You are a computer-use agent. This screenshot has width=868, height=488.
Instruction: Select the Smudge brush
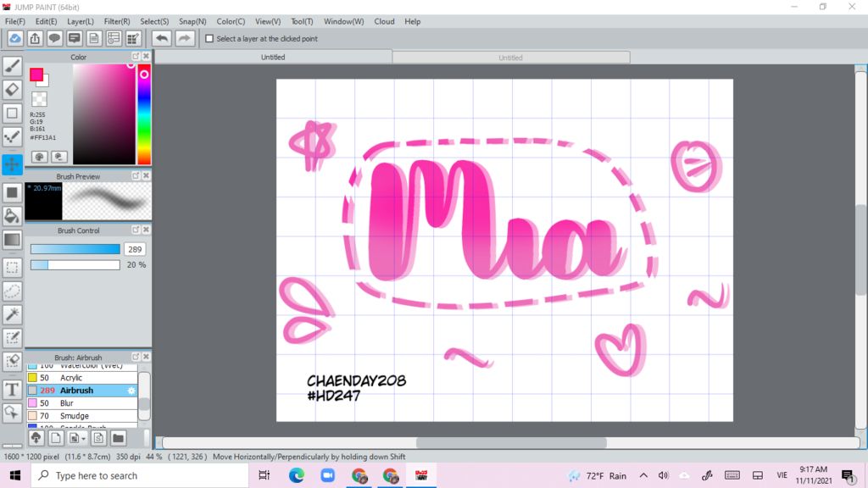pos(82,416)
